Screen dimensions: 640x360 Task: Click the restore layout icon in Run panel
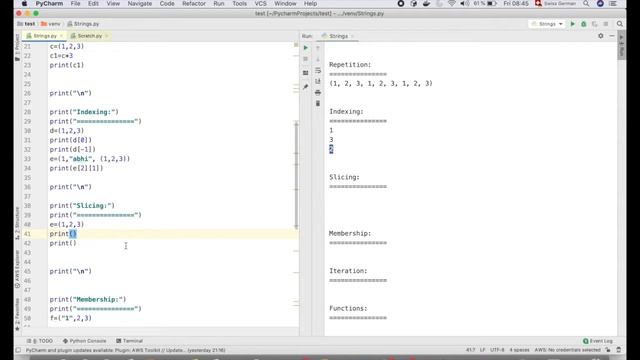pos(306,73)
